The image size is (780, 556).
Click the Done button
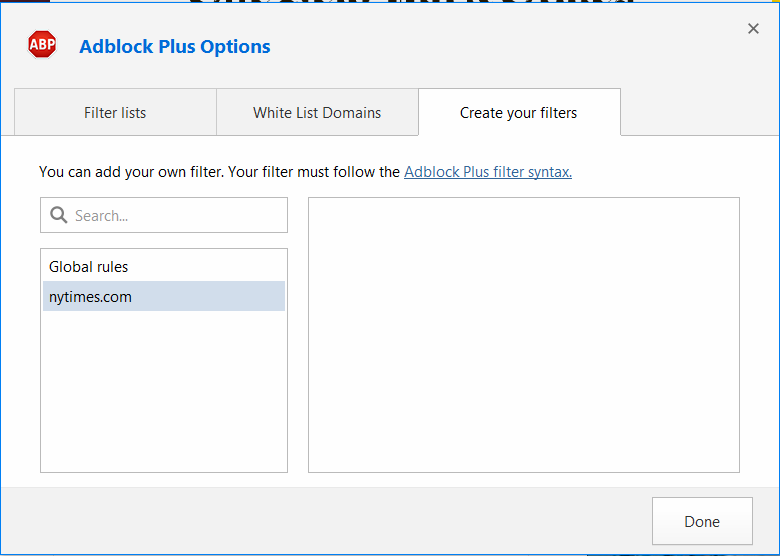coord(702,521)
